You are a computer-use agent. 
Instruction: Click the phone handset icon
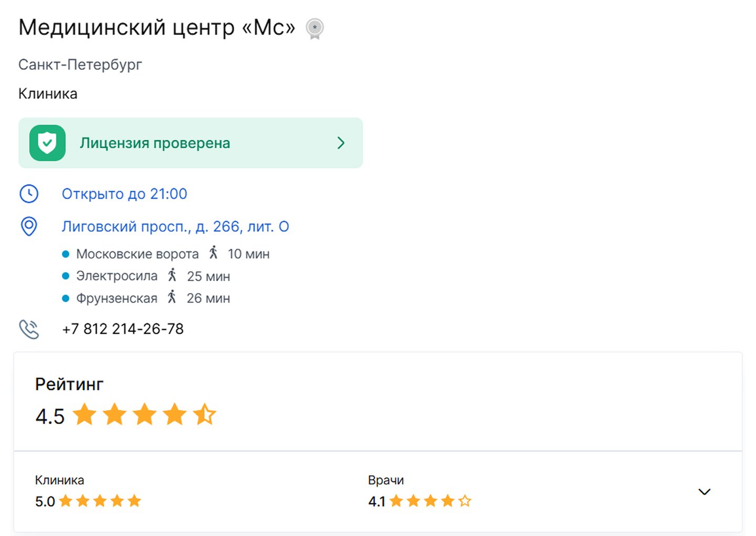29,329
